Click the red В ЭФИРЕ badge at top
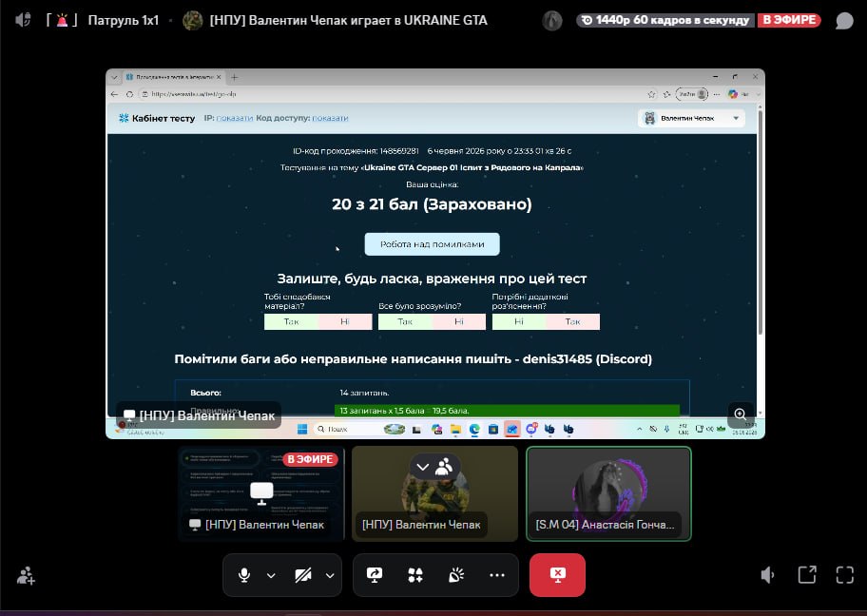This screenshot has width=867, height=616. click(790, 20)
